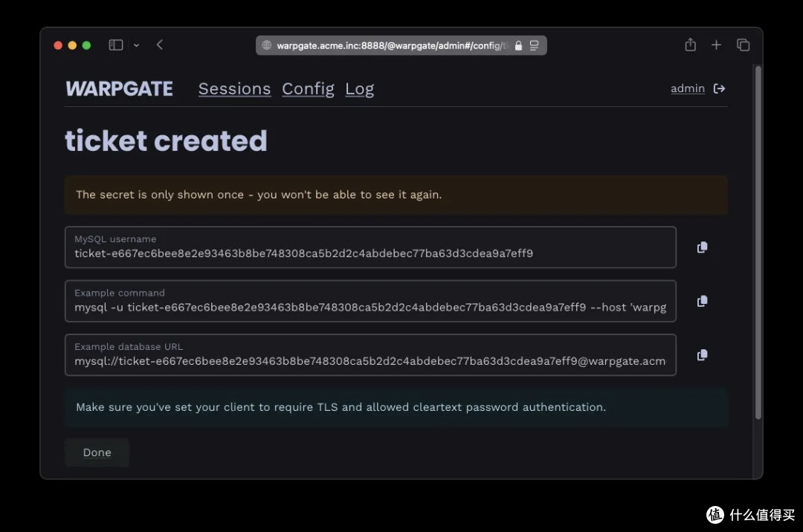Show the tab overview icon
Screen dimensions: 803x532
click(x=743, y=45)
